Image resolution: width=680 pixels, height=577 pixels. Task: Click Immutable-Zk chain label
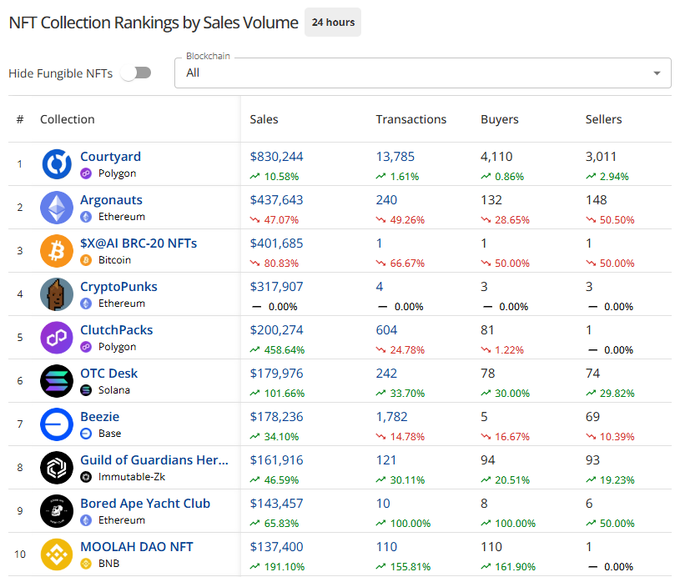tap(131, 477)
